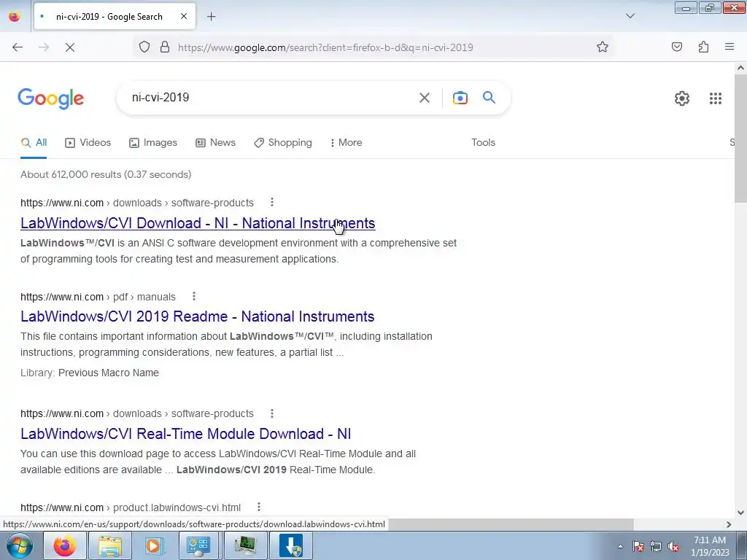Image resolution: width=747 pixels, height=560 pixels.
Task: Switch to the Videos tab
Action: [88, 142]
